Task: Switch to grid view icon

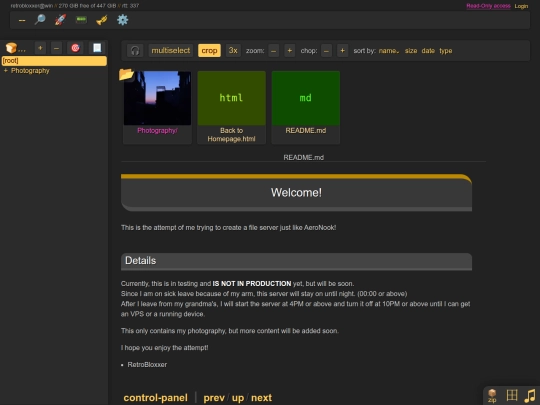Action: point(512,395)
